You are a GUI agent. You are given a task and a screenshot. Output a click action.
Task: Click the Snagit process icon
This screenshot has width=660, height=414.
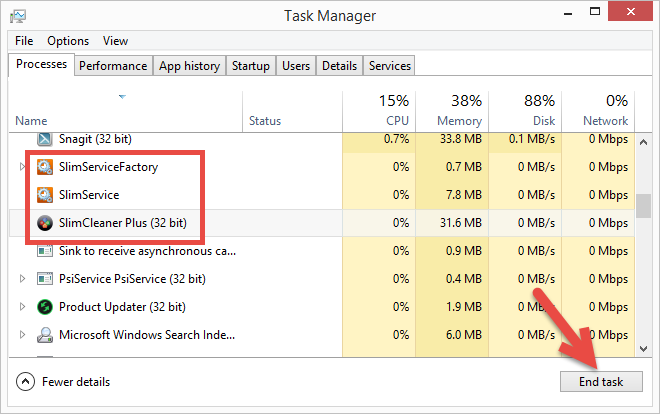[x=45, y=139]
